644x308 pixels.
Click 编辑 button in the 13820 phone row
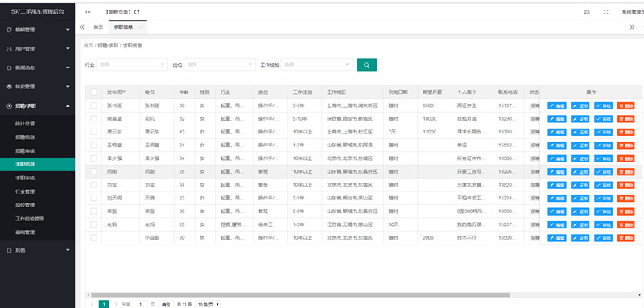(557, 185)
